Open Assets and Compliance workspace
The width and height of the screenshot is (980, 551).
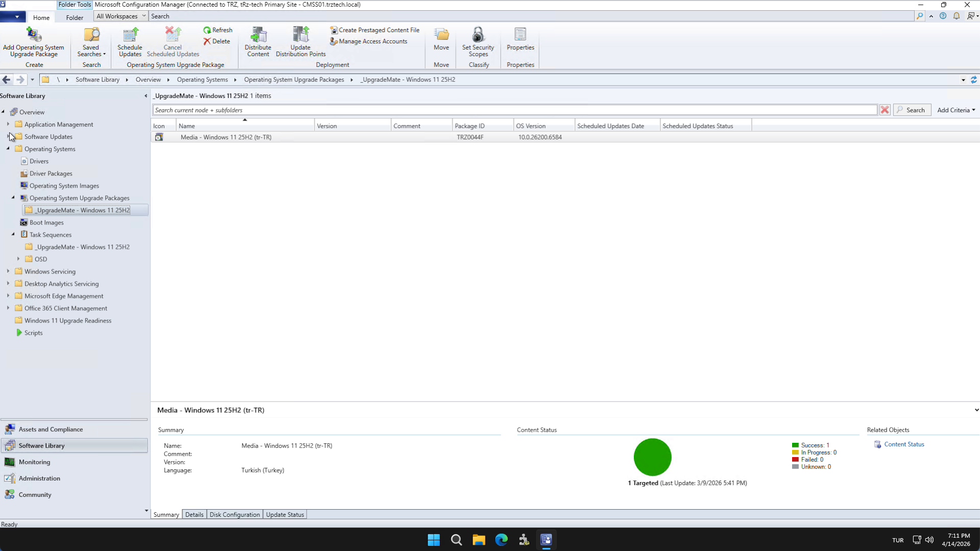[75, 430]
